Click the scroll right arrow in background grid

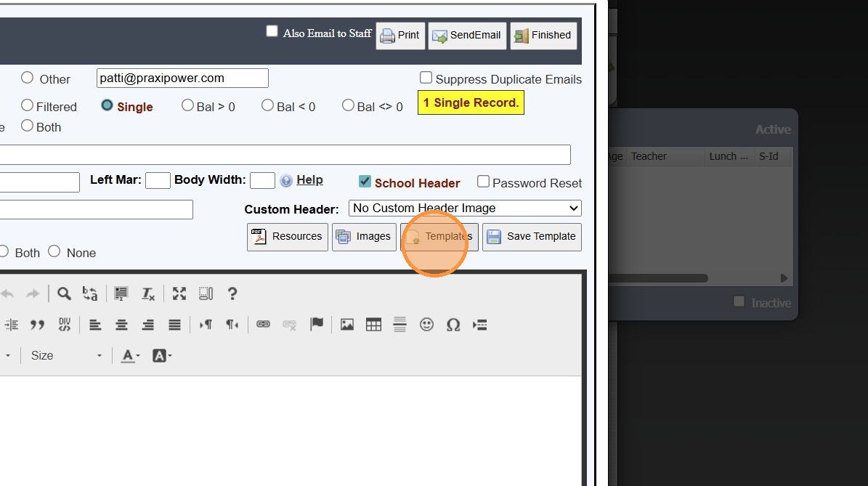tap(784, 278)
